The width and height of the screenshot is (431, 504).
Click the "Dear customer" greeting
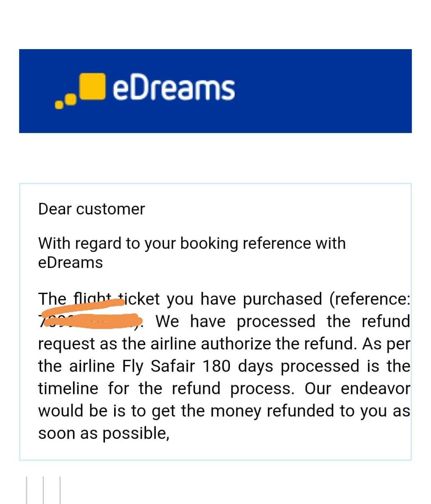[91, 209]
